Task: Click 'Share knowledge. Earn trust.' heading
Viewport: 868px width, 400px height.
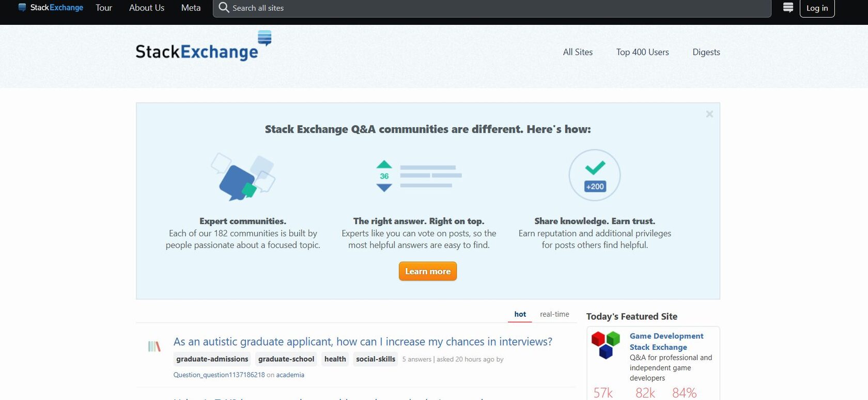Action: (x=595, y=221)
